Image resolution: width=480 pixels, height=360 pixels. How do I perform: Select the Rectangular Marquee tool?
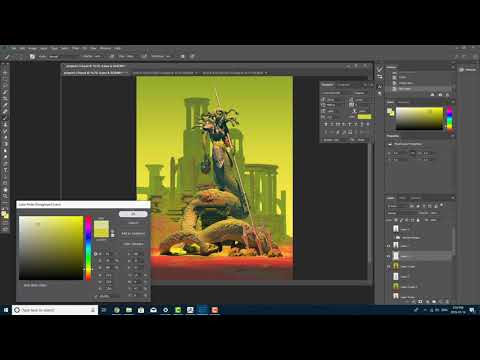[x=5, y=79]
